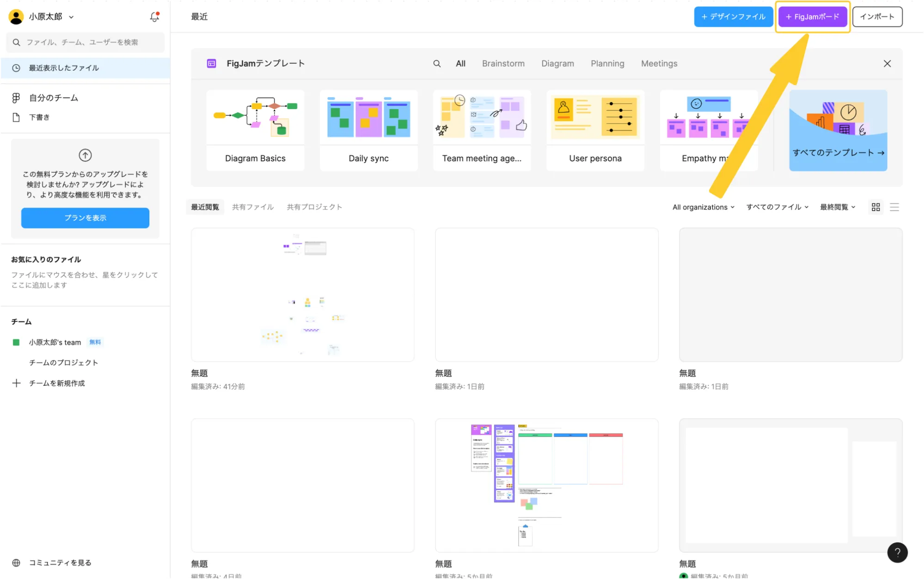Select the Brainstorm templates tab
Screen dimensions: 924x579
(x=503, y=63)
